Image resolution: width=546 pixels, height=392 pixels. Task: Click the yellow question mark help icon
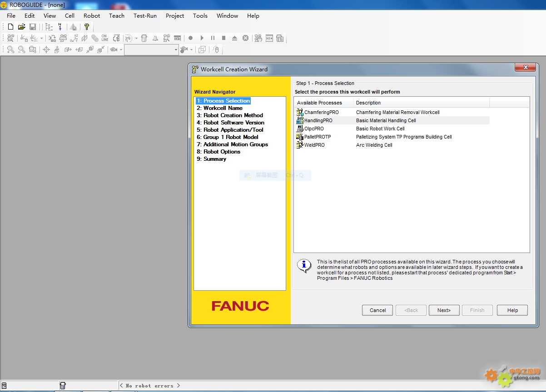pyautogui.click(x=87, y=27)
